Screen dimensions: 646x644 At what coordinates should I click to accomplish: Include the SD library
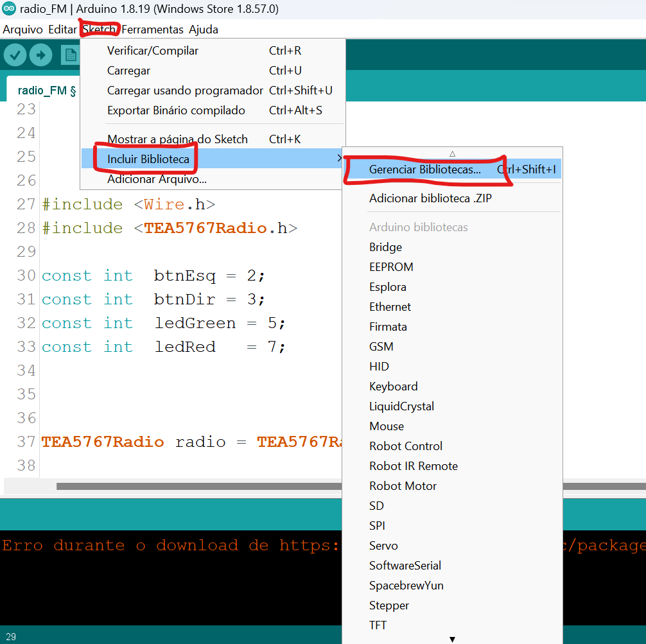point(452,505)
